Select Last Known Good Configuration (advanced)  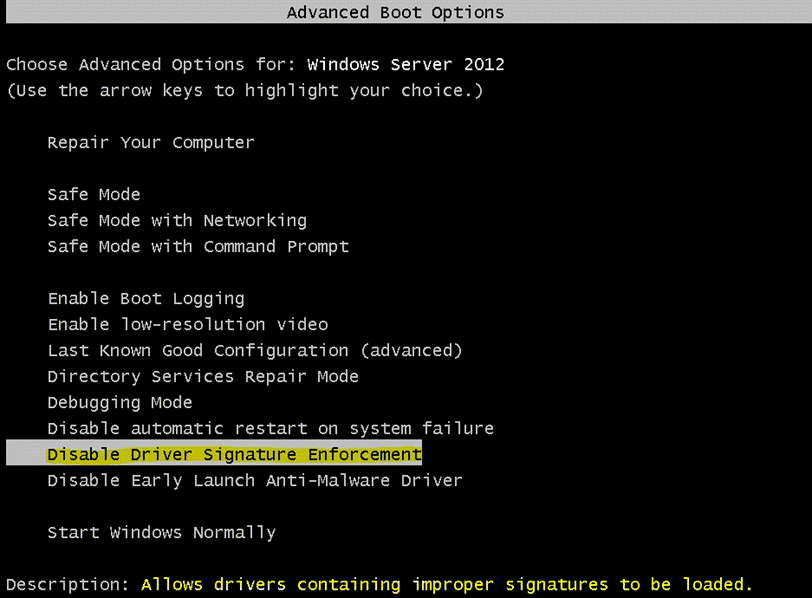click(254, 351)
